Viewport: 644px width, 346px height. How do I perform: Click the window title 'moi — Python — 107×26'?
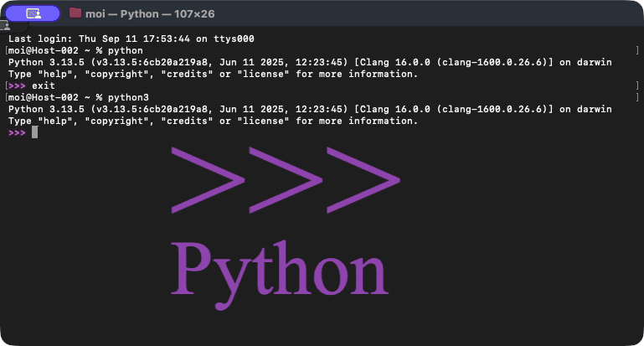(x=150, y=14)
